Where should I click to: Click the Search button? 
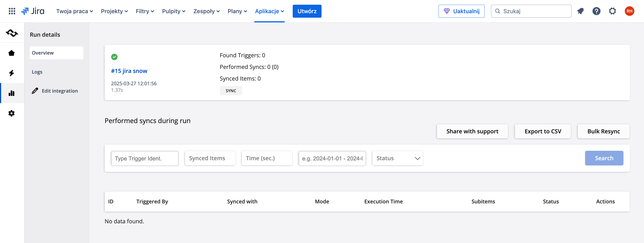pos(604,158)
